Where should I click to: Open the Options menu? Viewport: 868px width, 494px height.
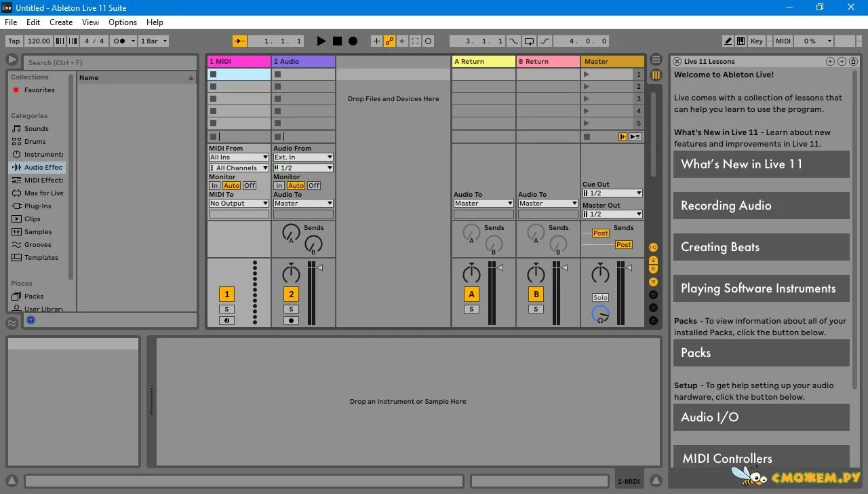122,22
